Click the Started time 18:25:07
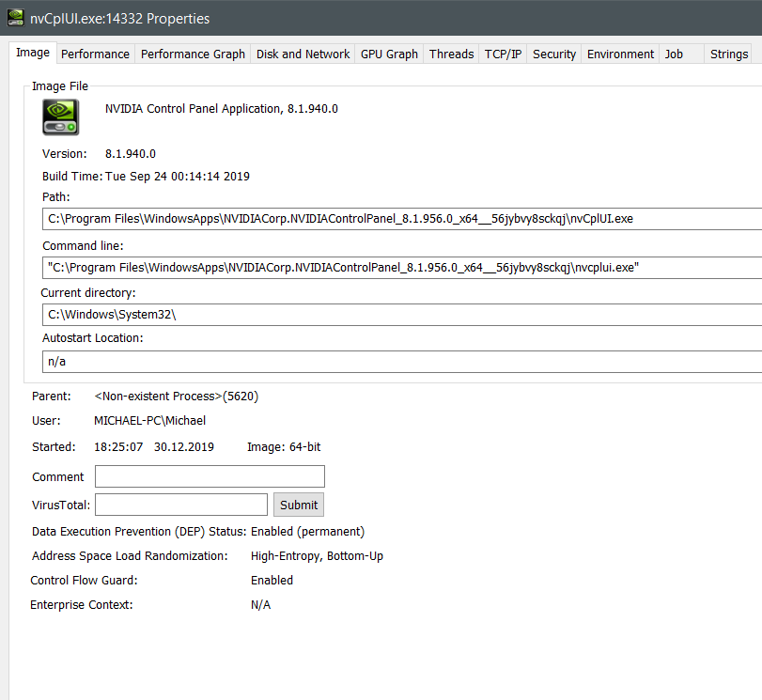 click(118, 446)
